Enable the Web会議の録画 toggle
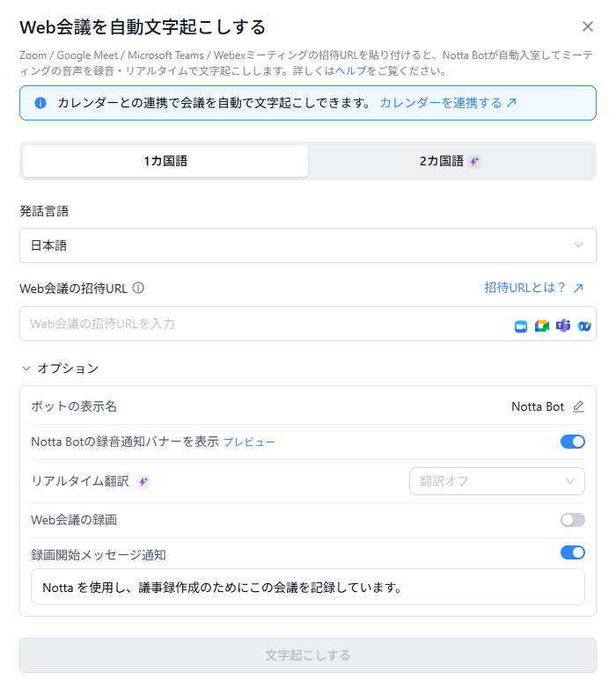The image size is (616, 687). tap(573, 520)
